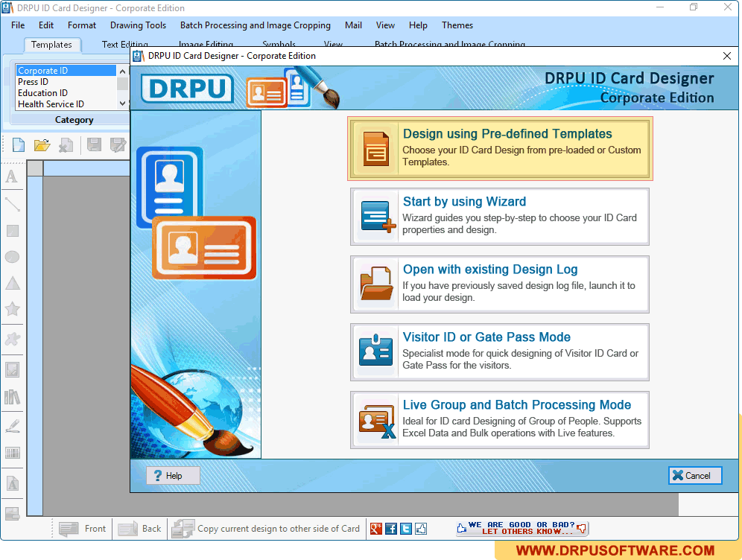The height and width of the screenshot is (560, 742).
Task: Select Start by using Wizard option
Action: pos(500,217)
